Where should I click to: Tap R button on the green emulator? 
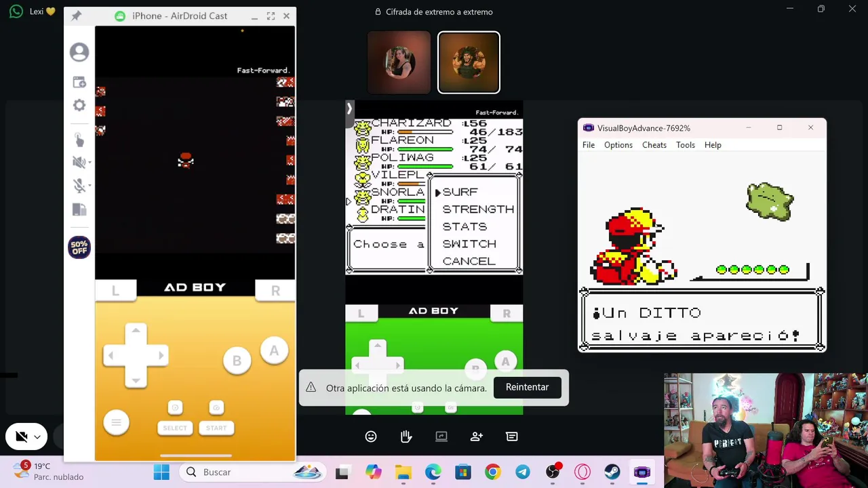point(507,313)
